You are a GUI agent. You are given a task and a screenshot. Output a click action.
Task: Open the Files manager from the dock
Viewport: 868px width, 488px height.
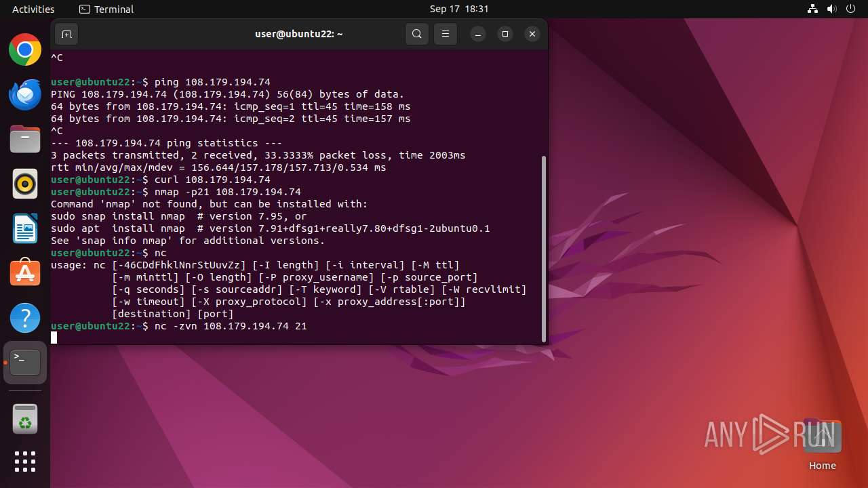coord(25,139)
